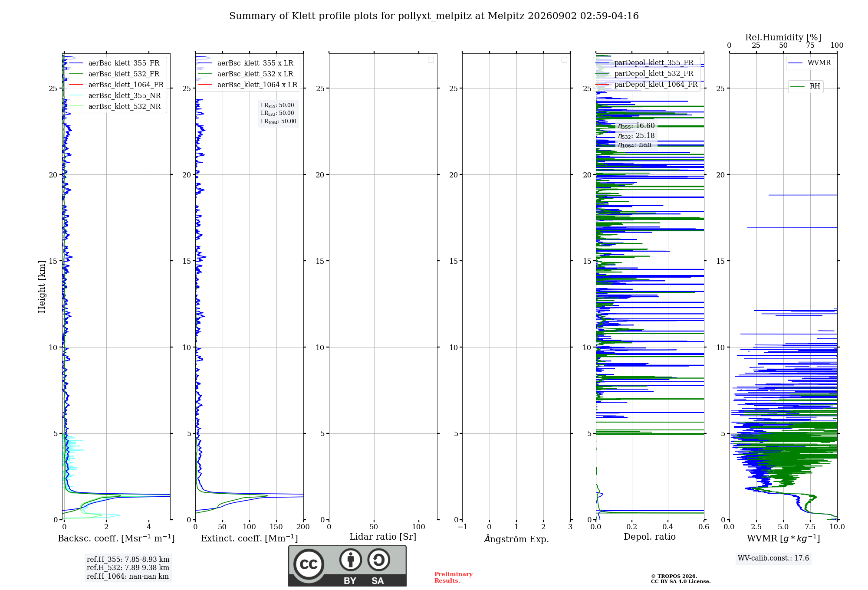868x590 pixels.
Task: Click the '© TROPOS 2026.' copyright text
Action: (674, 576)
